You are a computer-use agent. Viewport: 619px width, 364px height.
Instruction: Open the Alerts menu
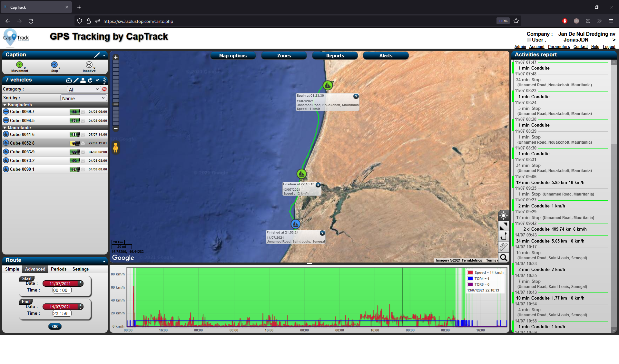coord(386,56)
